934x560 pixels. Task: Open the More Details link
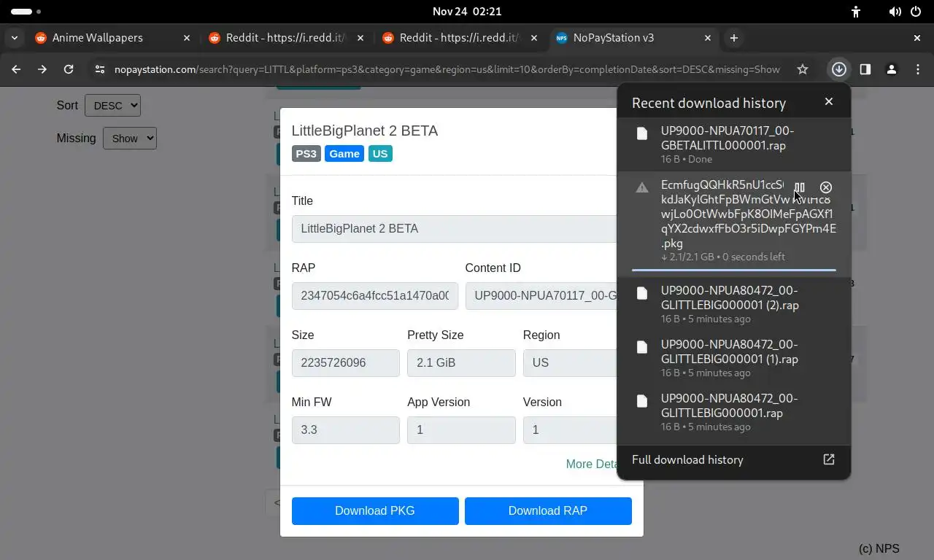[x=592, y=464]
